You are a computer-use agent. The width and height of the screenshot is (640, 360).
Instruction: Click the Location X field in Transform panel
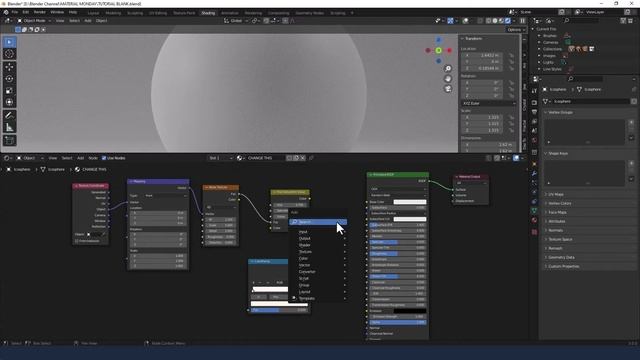[x=483, y=55]
